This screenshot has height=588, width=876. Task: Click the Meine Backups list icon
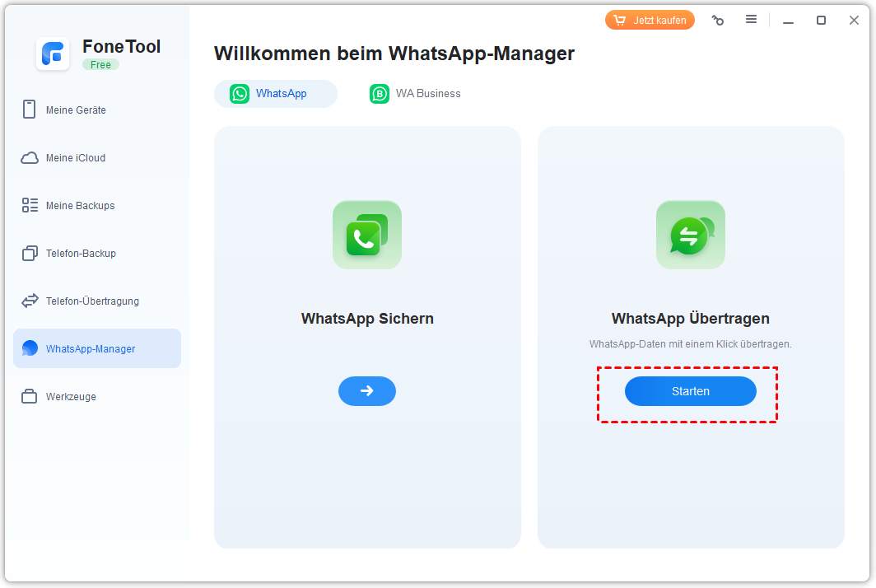click(x=30, y=206)
